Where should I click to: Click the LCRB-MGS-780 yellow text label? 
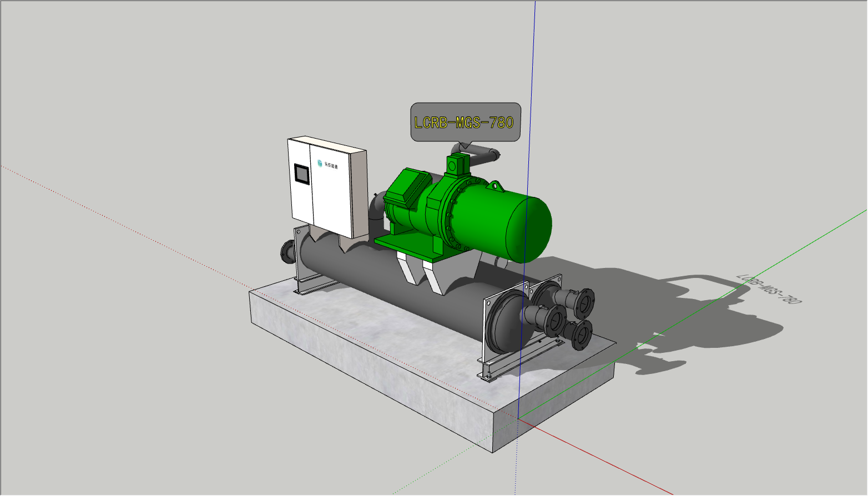tap(464, 122)
